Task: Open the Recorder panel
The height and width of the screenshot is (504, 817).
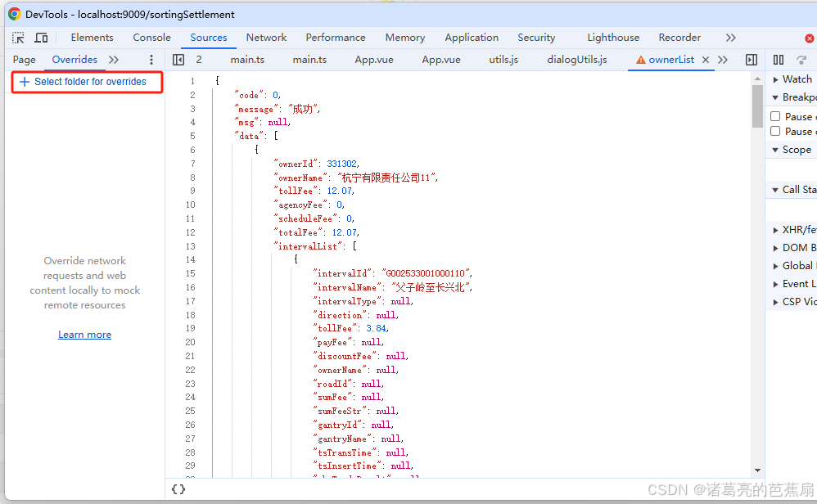Action: 679,38
